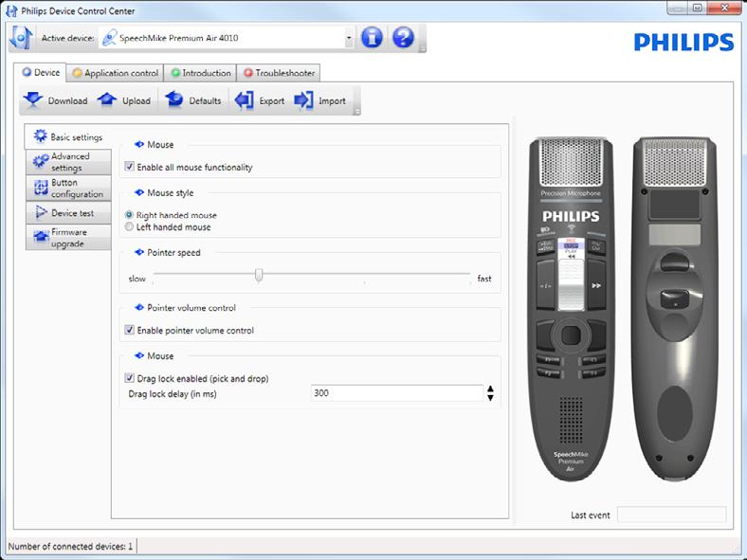
Task: Click the Last event field
Action: click(x=672, y=515)
